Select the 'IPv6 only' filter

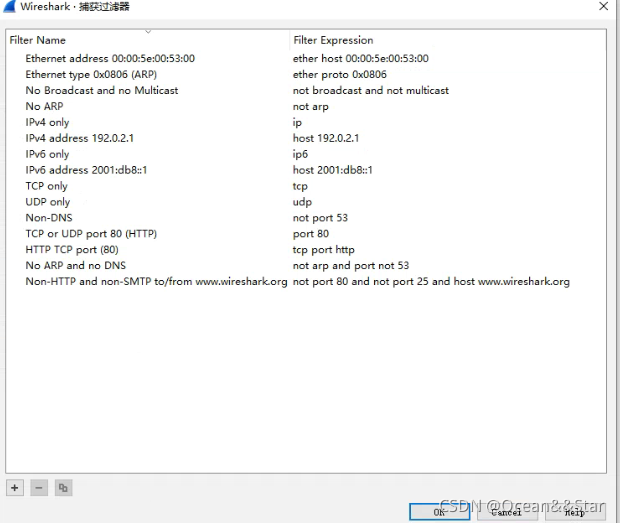47,154
